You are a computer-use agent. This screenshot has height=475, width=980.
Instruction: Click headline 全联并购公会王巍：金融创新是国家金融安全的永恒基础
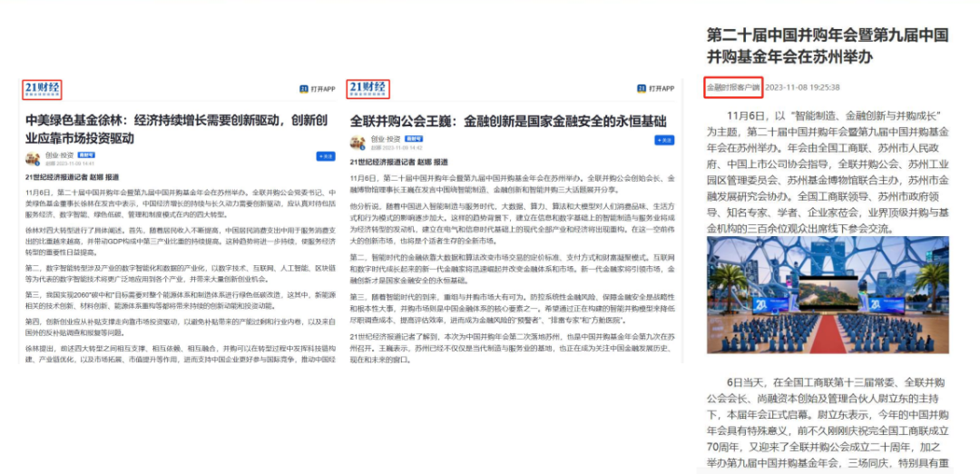pos(508,121)
